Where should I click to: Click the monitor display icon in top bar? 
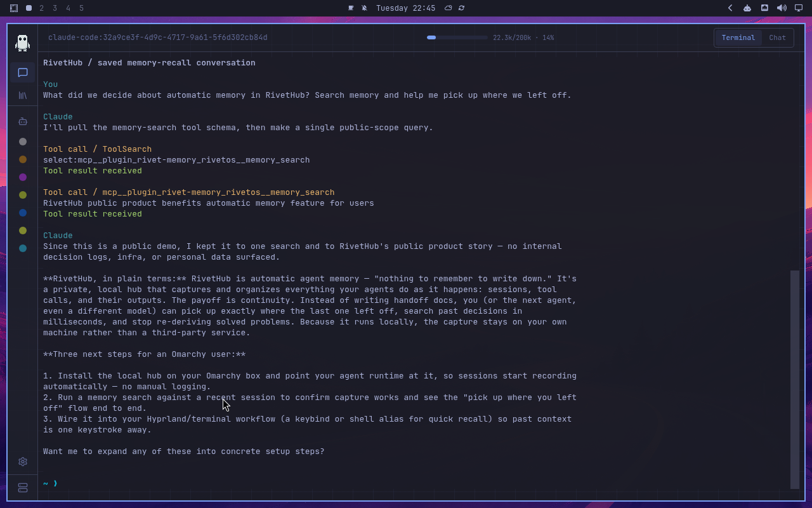pos(799,8)
